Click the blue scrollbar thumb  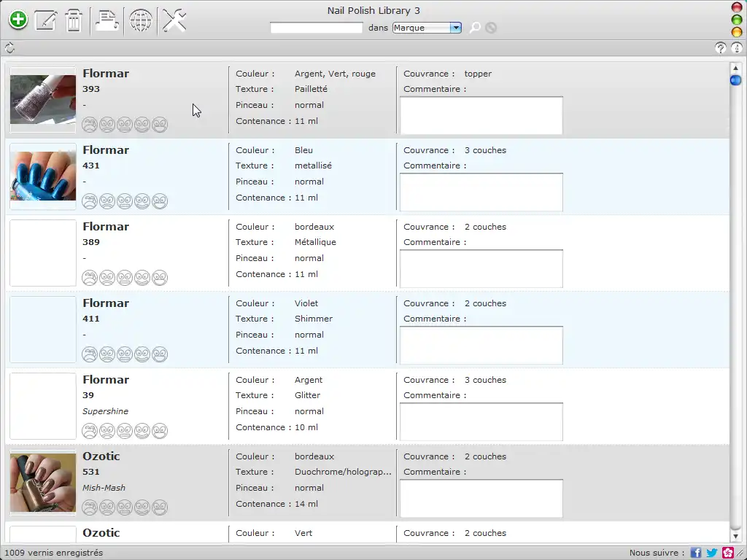[x=735, y=80]
